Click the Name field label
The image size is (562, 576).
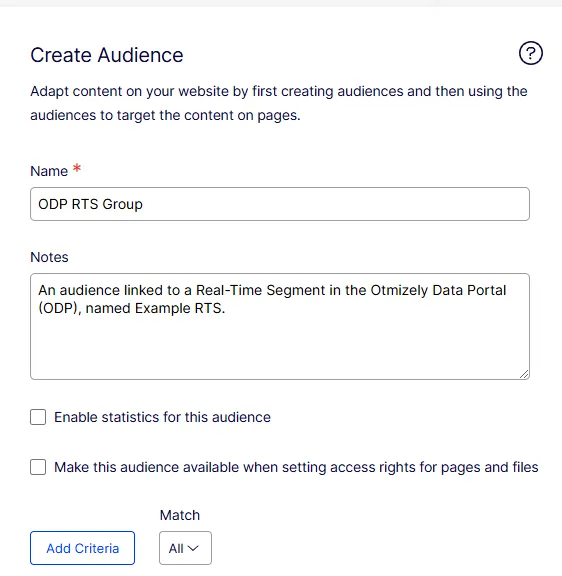tap(49, 171)
